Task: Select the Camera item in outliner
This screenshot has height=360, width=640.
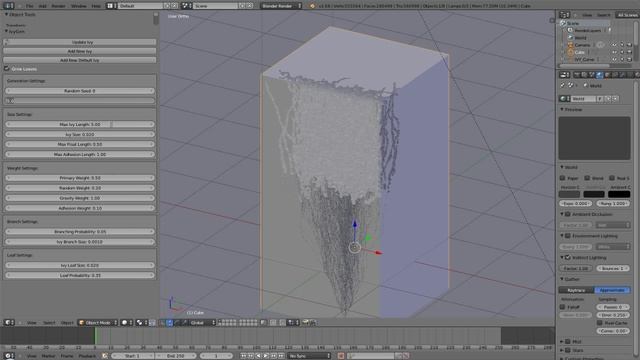Action: 582,45
